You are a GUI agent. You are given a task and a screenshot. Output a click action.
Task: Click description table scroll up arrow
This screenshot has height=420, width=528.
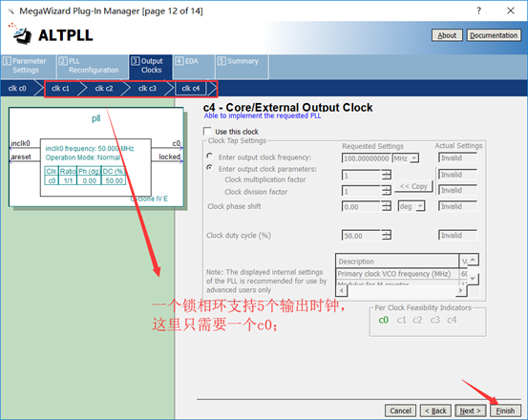(x=474, y=260)
